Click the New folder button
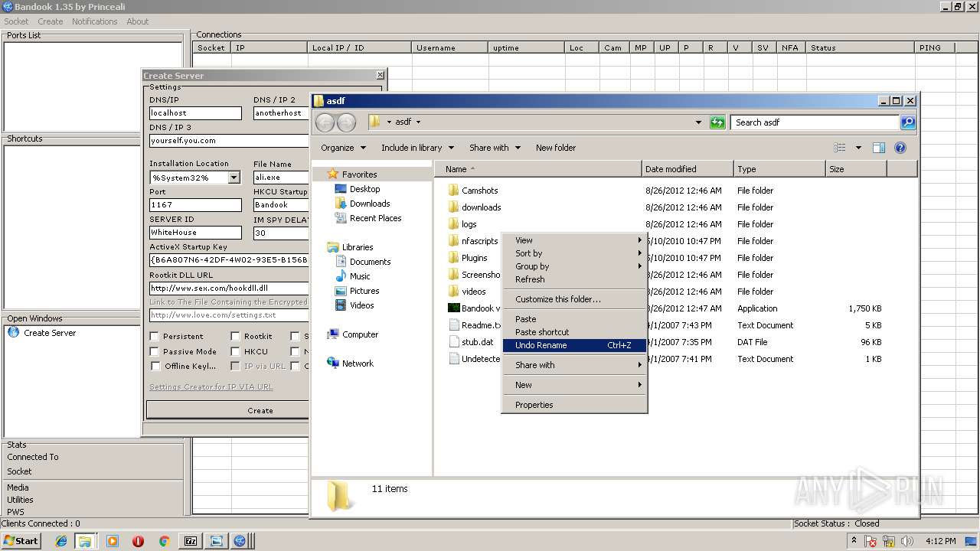Image resolution: width=980 pixels, height=551 pixels. point(556,148)
